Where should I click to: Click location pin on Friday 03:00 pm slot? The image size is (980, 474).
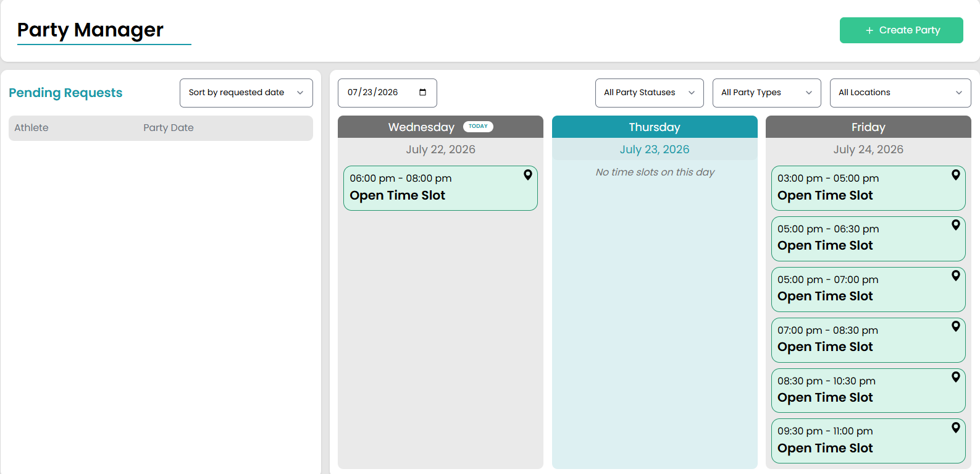pos(956,175)
